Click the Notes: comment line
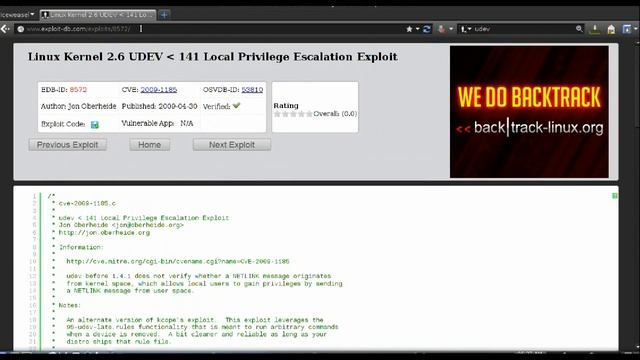 [69, 305]
